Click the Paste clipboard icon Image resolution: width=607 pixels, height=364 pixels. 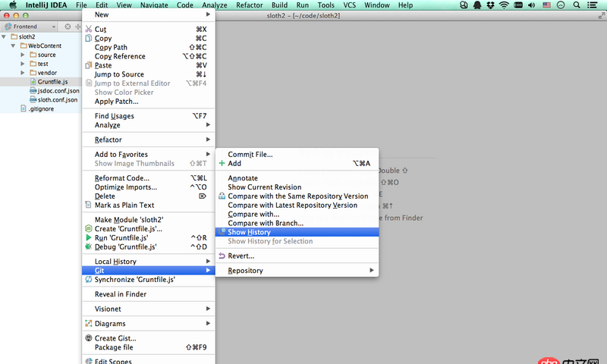(x=89, y=65)
